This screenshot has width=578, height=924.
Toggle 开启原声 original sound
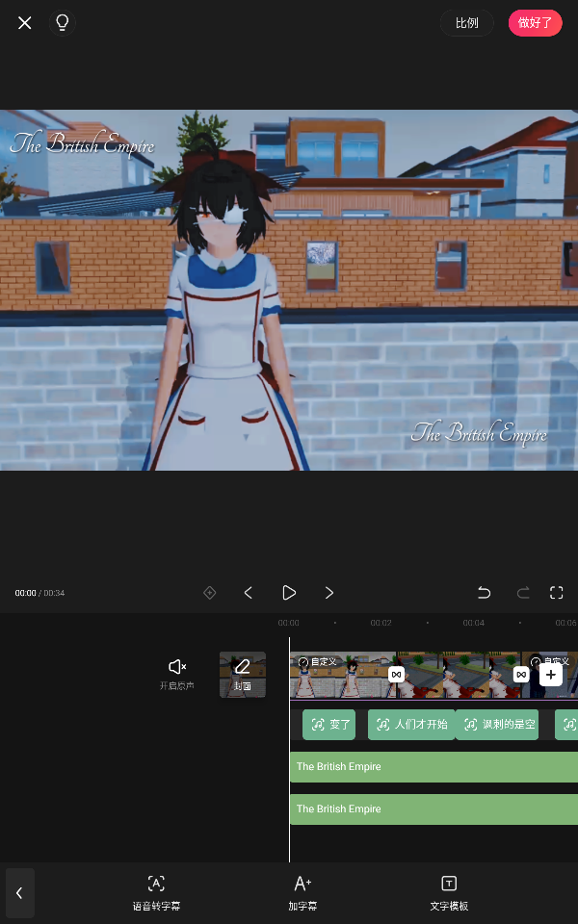tap(177, 674)
